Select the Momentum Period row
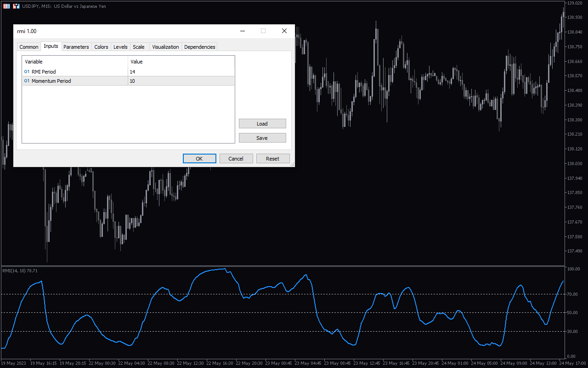Screen dimensions: 588x368 (x=128, y=81)
